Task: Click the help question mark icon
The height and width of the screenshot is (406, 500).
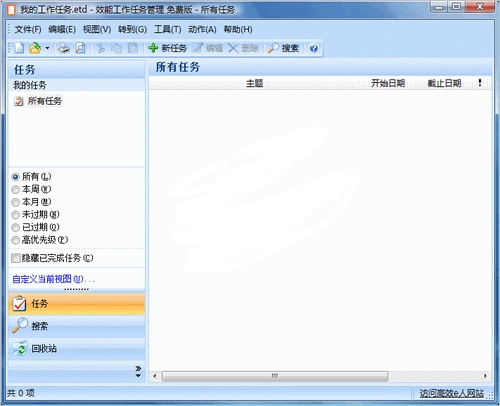Action: (x=314, y=48)
